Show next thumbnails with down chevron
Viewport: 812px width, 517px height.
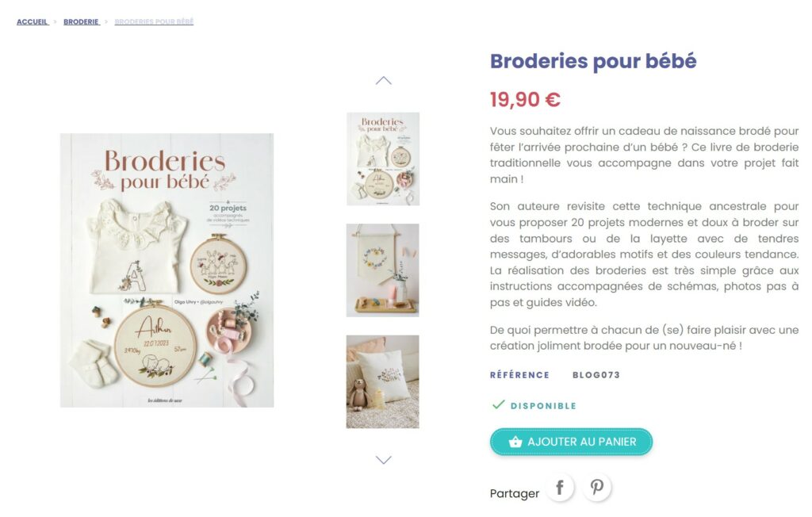[x=383, y=459]
